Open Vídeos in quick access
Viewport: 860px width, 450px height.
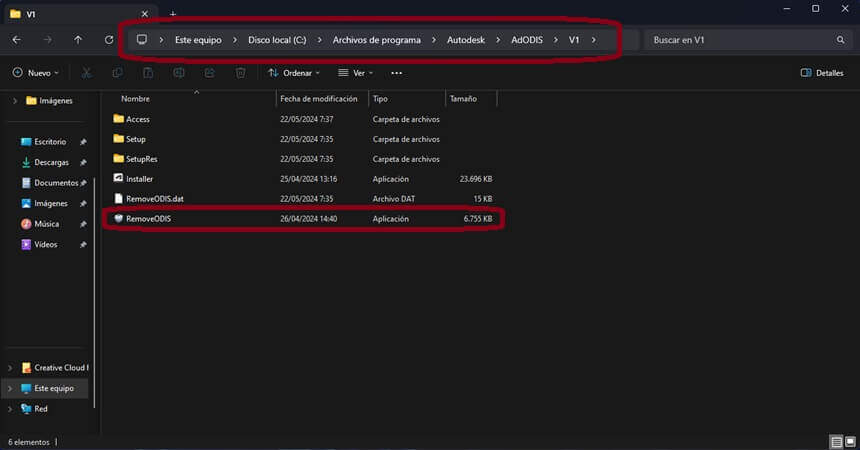39,244
